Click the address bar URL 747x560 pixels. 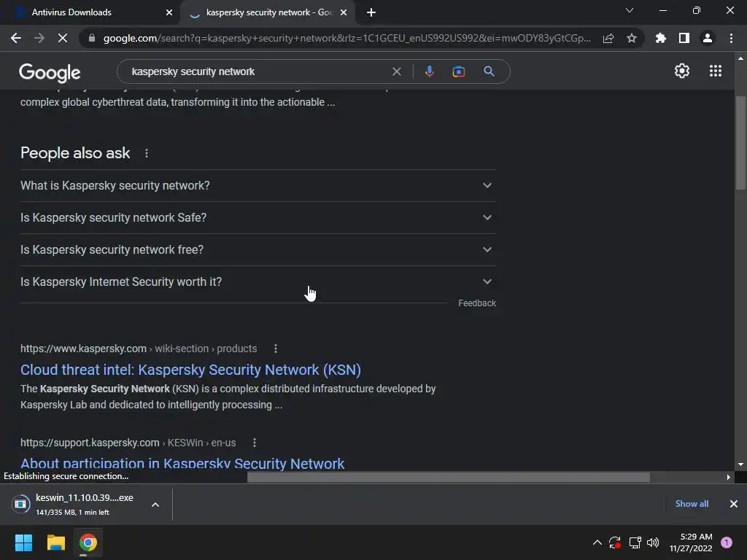(347, 38)
